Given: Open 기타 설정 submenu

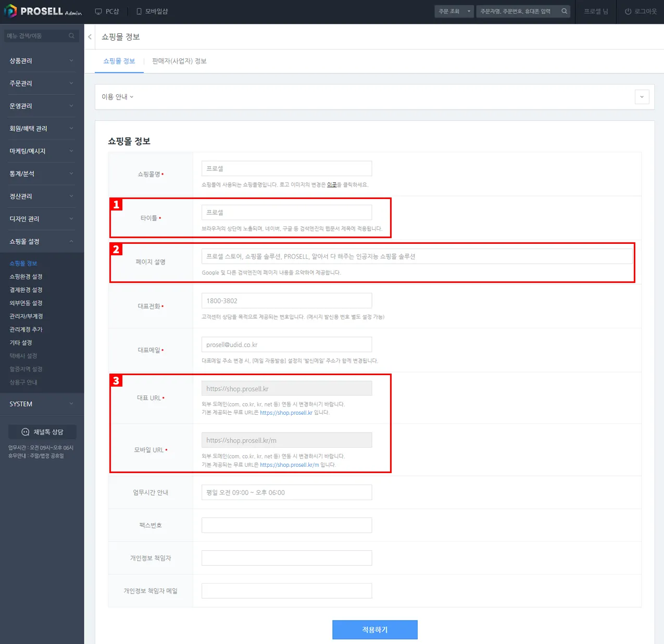Looking at the screenshot, I should (21, 343).
